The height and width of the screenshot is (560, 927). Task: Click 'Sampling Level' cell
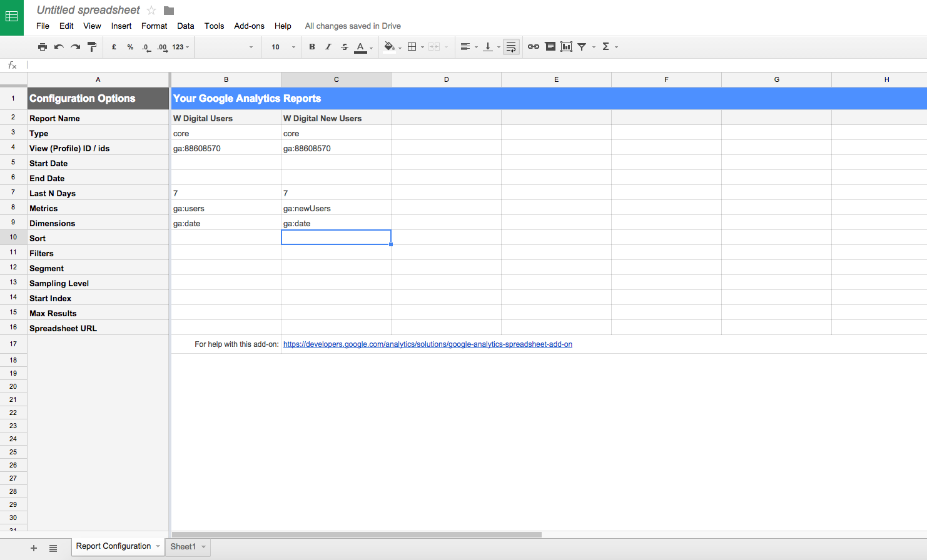[x=98, y=282]
